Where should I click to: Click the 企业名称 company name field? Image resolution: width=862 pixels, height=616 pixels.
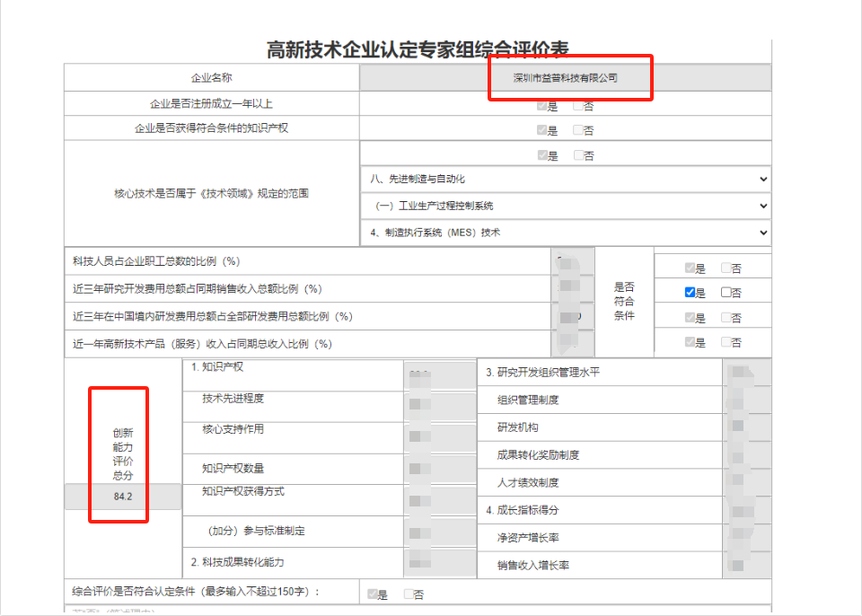point(565,78)
